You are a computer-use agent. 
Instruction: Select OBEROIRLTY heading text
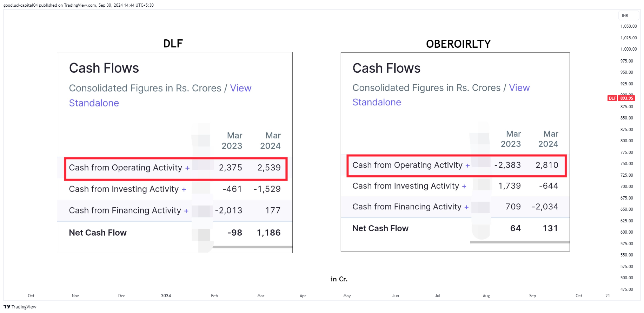458,44
